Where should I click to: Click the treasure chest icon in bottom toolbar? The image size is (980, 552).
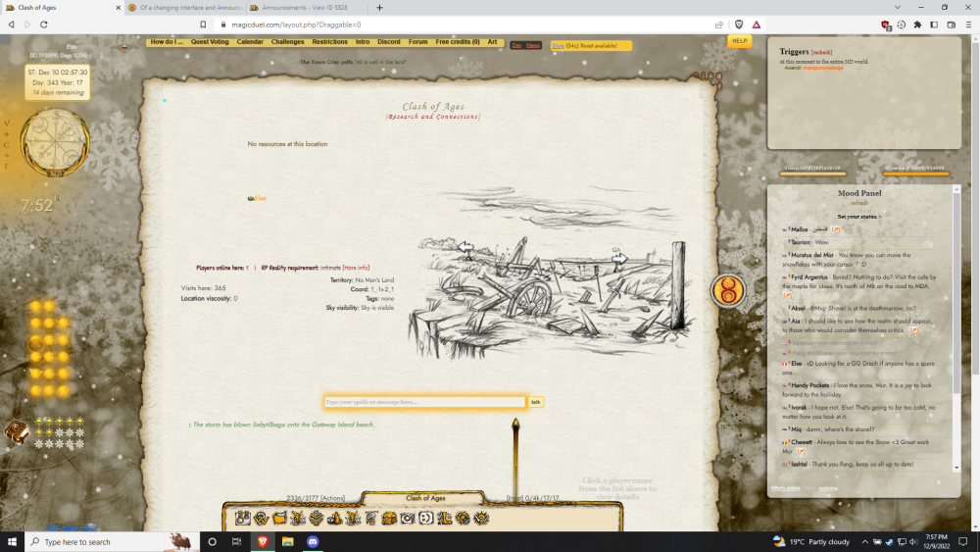(388, 518)
